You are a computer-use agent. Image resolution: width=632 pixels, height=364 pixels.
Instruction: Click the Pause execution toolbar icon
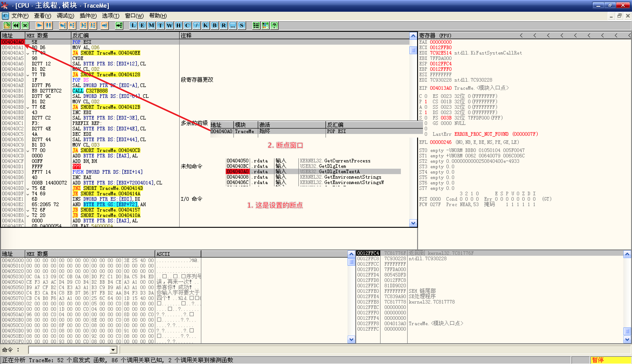[x=48, y=25]
